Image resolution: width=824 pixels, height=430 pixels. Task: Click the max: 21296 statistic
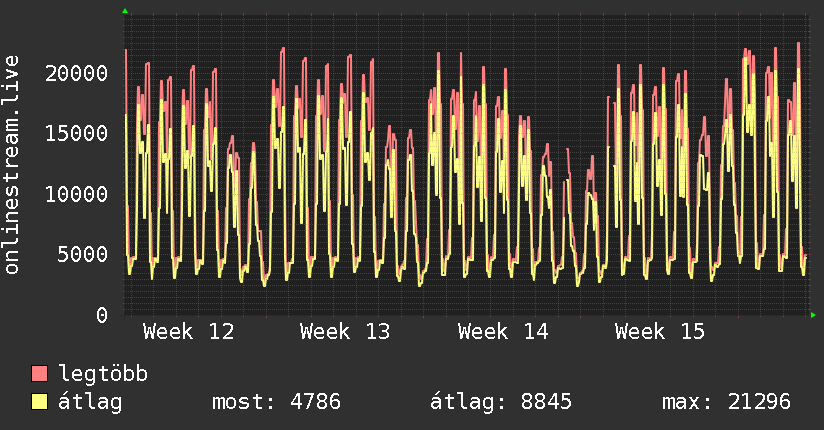[x=726, y=402]
